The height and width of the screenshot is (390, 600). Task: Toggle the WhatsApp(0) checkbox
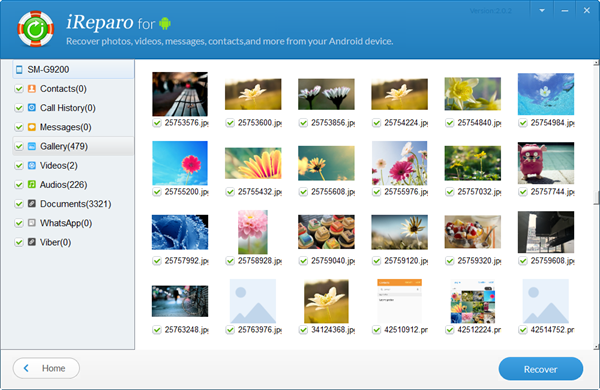tap(19, 223)
